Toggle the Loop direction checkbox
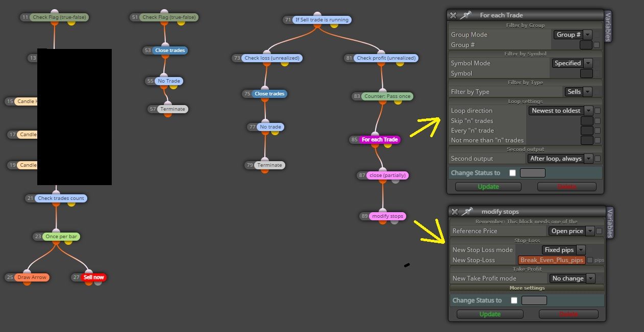644x332 pixels. click(598, 111)
